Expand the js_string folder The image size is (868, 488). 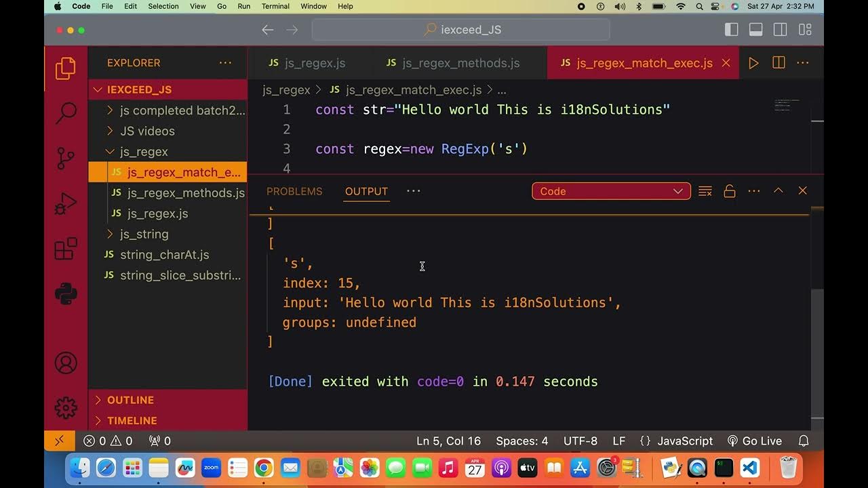167,234
